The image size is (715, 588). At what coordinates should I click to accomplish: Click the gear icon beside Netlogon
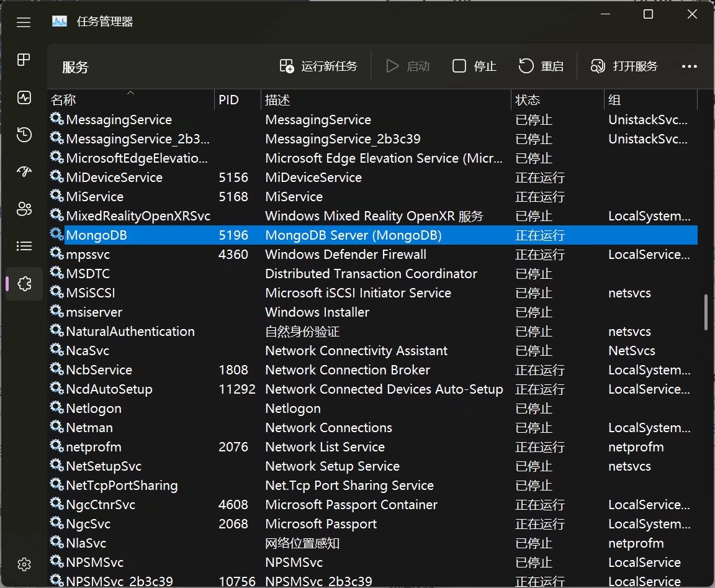pyautogui.click(x=56, y=408)
